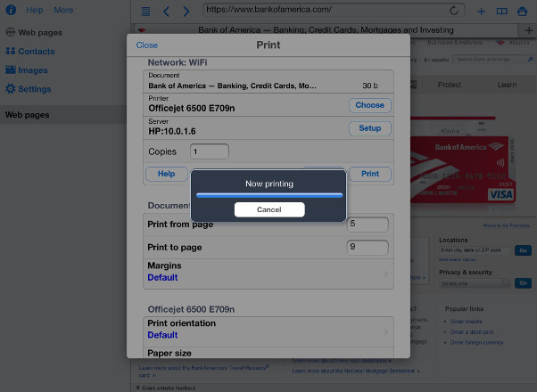Click the Print to page field
The height and width of the screenshot is (392, 537).
tap(368, 248)
